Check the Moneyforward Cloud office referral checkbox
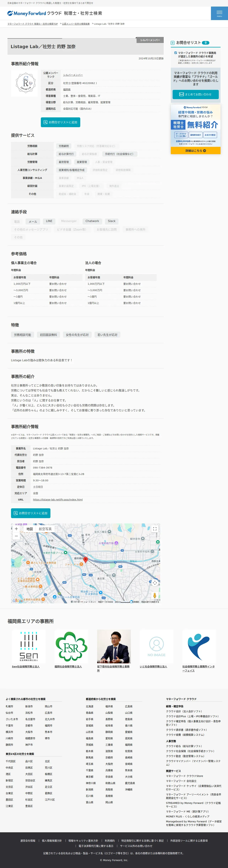The image size is (228, 868). pos(175,53)
